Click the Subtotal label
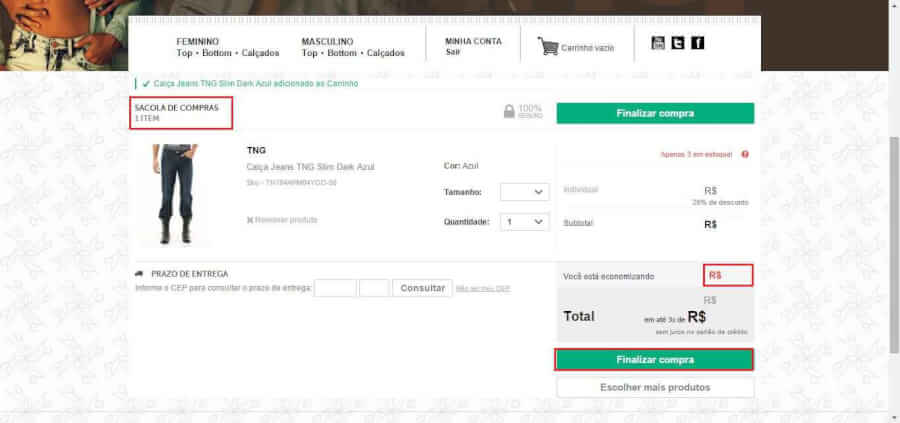This screenshot has width=900, height=423. [578, 223]
